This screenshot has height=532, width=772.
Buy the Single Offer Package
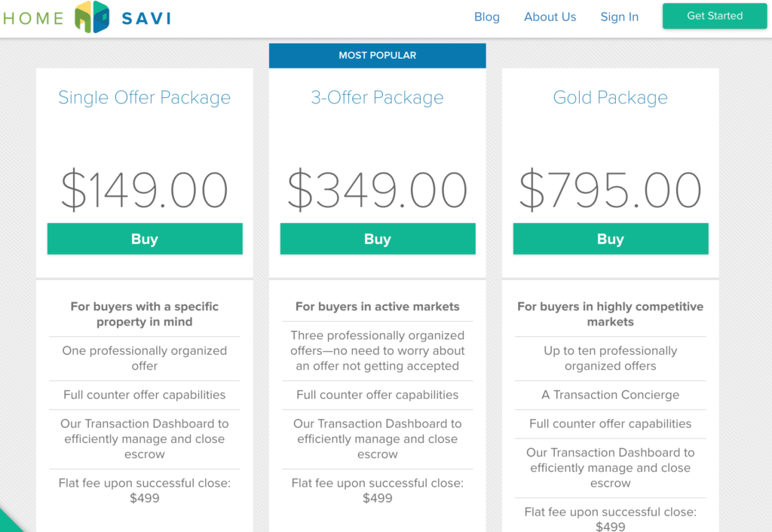tap(144, 238)
